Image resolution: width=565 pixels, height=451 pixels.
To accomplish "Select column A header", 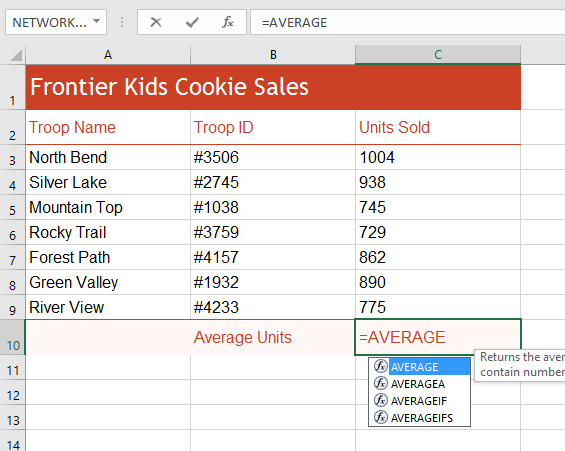I will (x=108, y=55).
